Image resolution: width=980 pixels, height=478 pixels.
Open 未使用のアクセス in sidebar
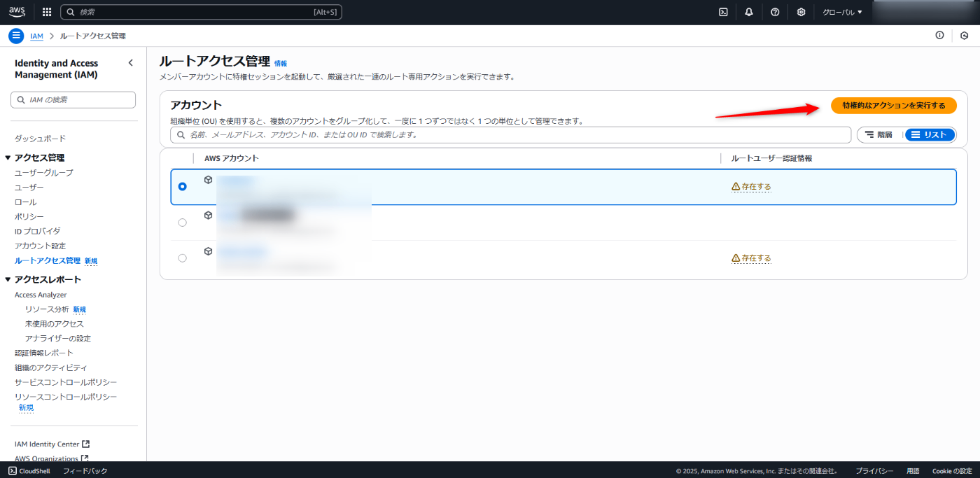click(55, 323)
